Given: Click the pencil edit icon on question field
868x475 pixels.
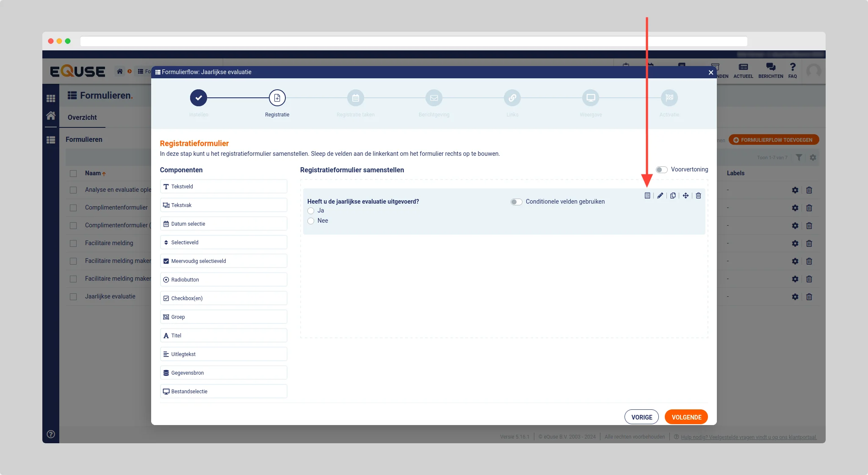Looking at the screenshot, I should pyautogui.click(x=660, y=196).
